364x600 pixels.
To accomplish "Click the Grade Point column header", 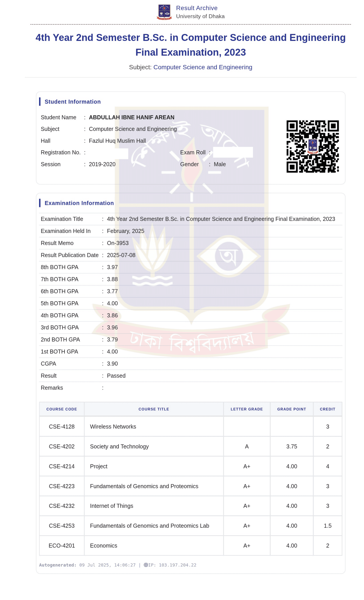I will pos(291,409).
